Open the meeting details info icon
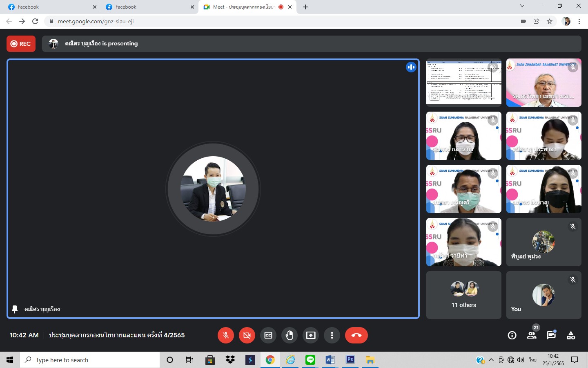Viewport: 588px width, 368px height. (512, 336)
